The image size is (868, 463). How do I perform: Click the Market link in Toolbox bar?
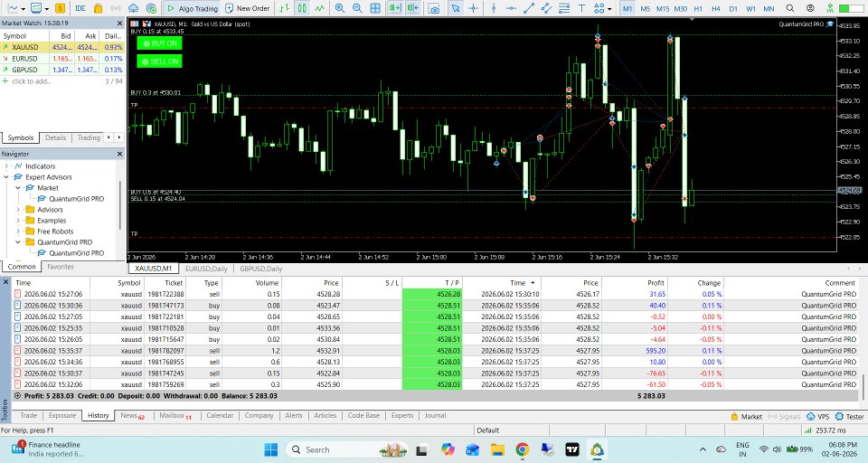[x=746, y=417]
